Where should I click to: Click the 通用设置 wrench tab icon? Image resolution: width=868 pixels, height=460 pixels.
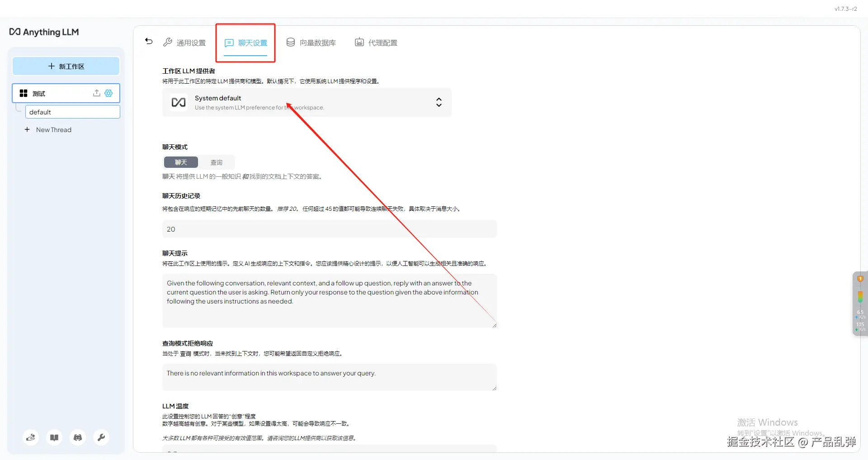(168, 42)
